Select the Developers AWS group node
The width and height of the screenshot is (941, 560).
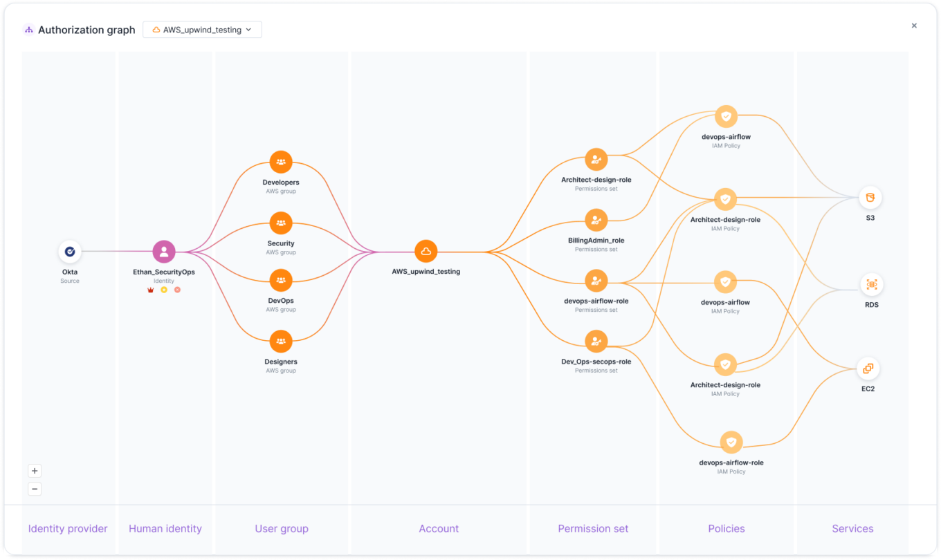(x=281, y=161)
